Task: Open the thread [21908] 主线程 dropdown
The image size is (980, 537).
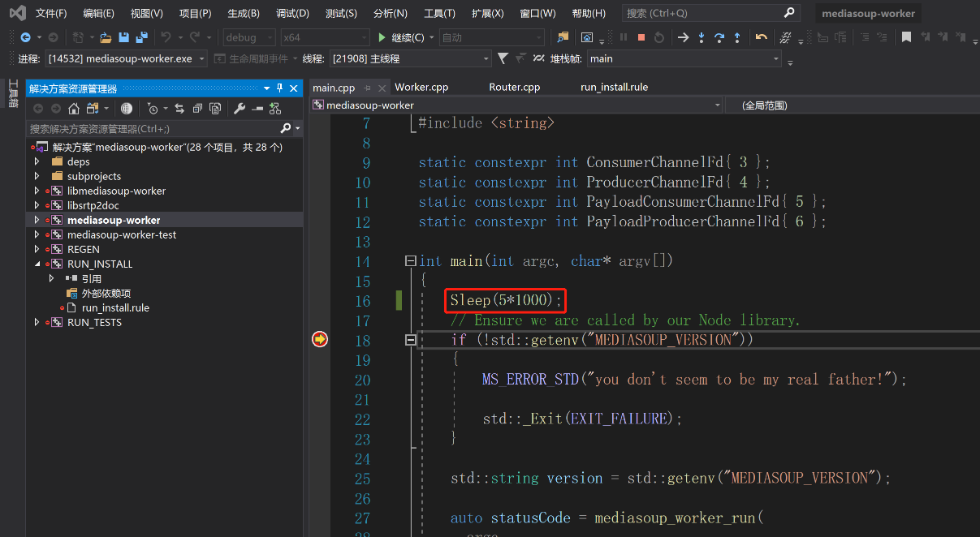Action: [x=410, y=58]
